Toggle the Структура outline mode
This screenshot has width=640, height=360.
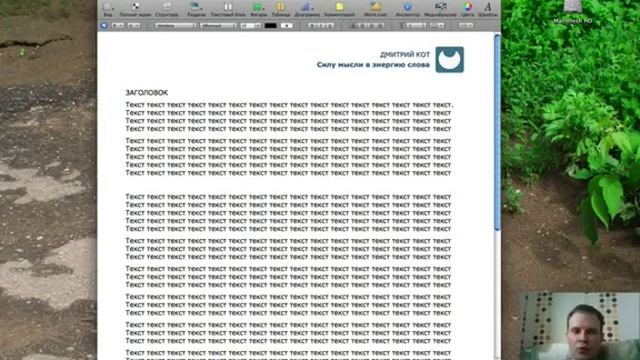(167, 9)
